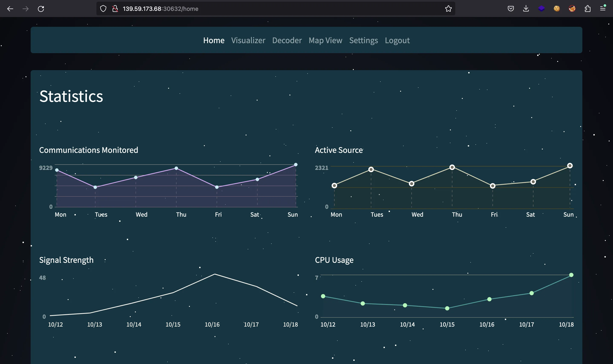This screenshot has height=364, width=613.
Task: Click 10/14 label under Signal Strength
Action: 134,324
